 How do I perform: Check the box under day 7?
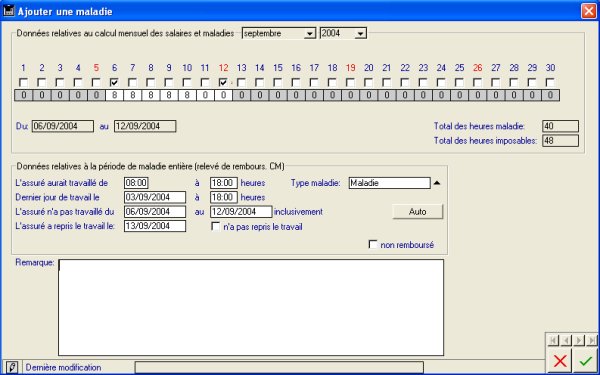point(132,82)
